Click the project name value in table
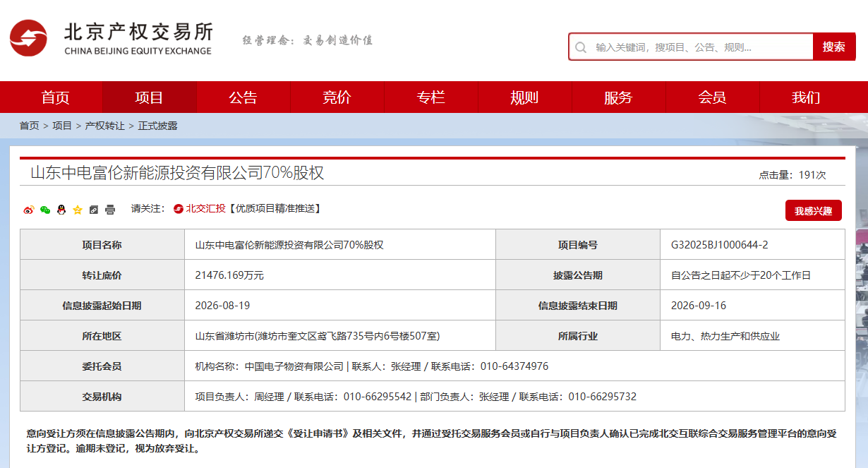Screen dimensions: 868x468 click(x=289, y=245)
